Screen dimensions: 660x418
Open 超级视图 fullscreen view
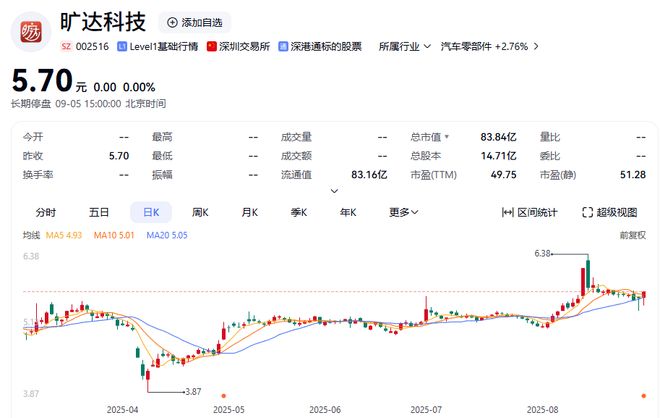tap(609, 212)
